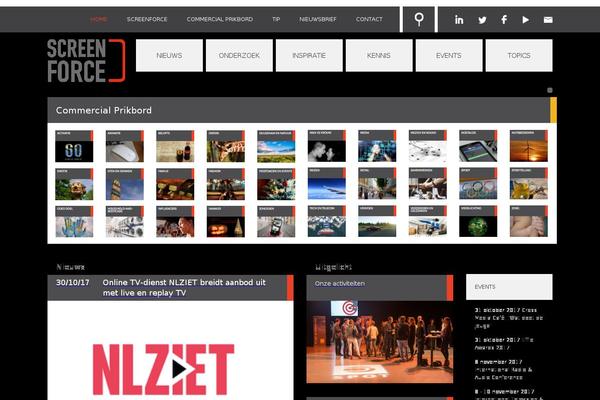Switch to the INSPIRATIE tab
The height and width of the screenshot is (400, 600).
[x=309, y=55]
